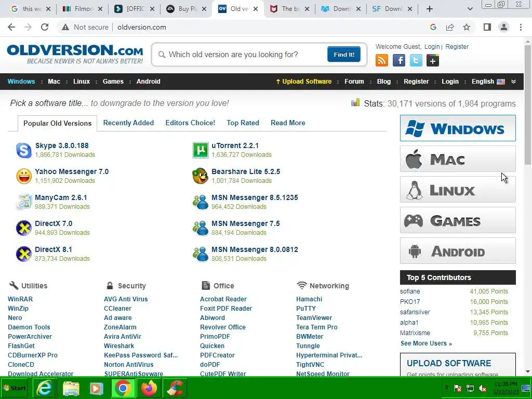
Task: Click the Stats bar chart icon
Action: [x=355, y=102]
